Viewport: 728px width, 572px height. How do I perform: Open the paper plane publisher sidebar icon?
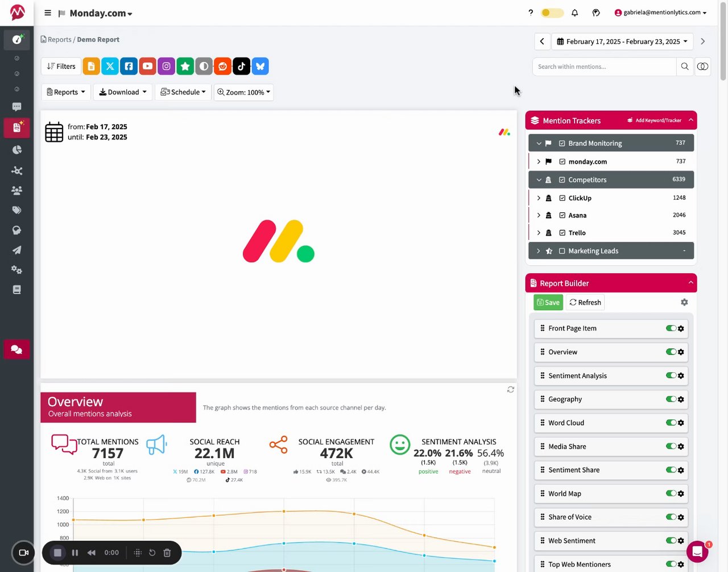point(16,250)
